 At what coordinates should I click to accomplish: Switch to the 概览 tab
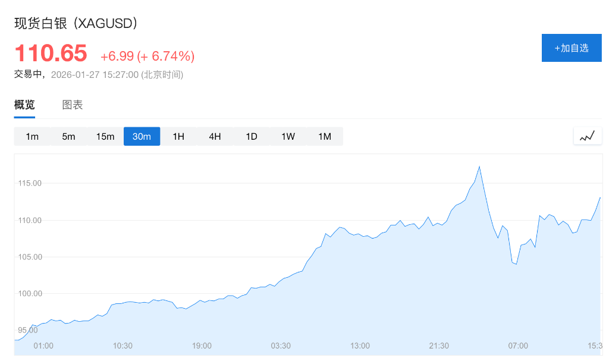click(24, 105)
